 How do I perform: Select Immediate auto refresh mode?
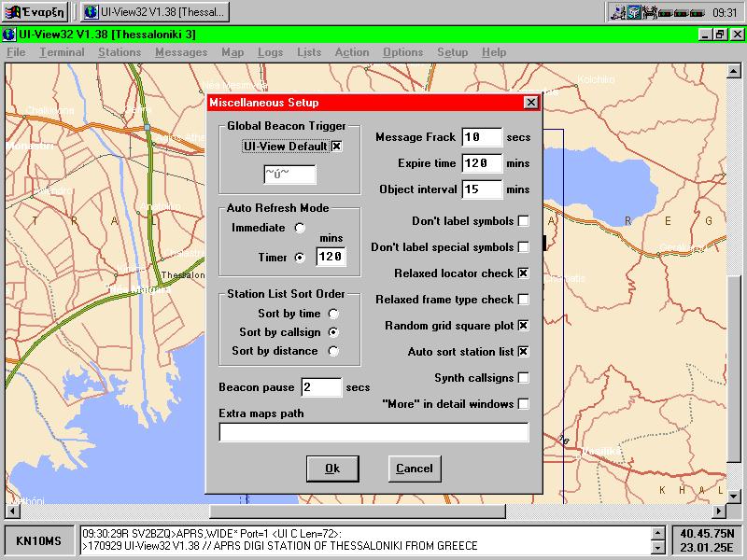[x=300, y=228]
